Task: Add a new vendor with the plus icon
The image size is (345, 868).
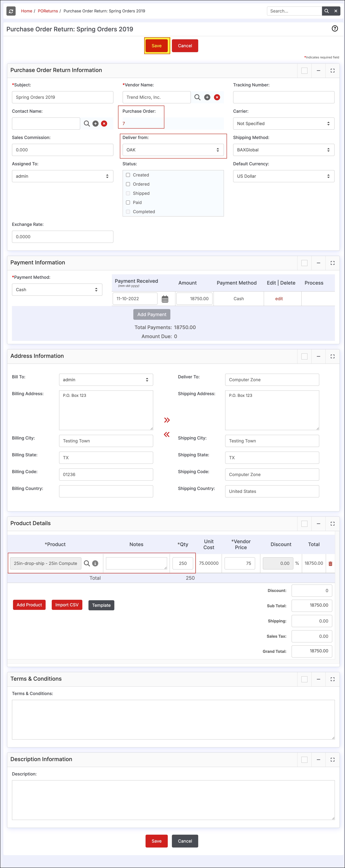Action: (207, 97)
